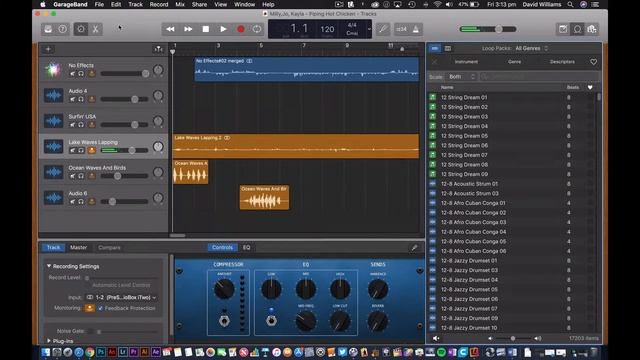Screen dimensions: 640x360
Task: Switch loop browser to column view
Action: 448,48
